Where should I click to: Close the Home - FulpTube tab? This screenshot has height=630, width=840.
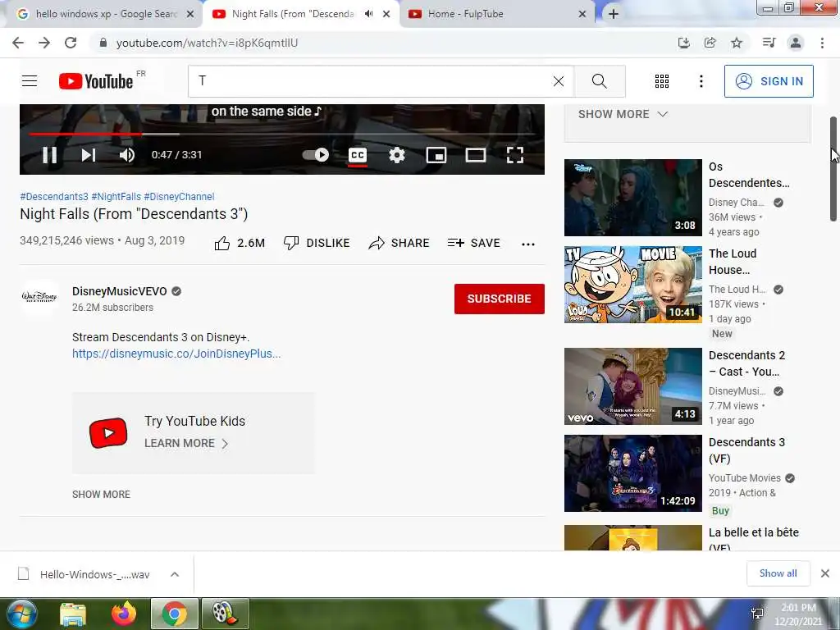(582, 14)
